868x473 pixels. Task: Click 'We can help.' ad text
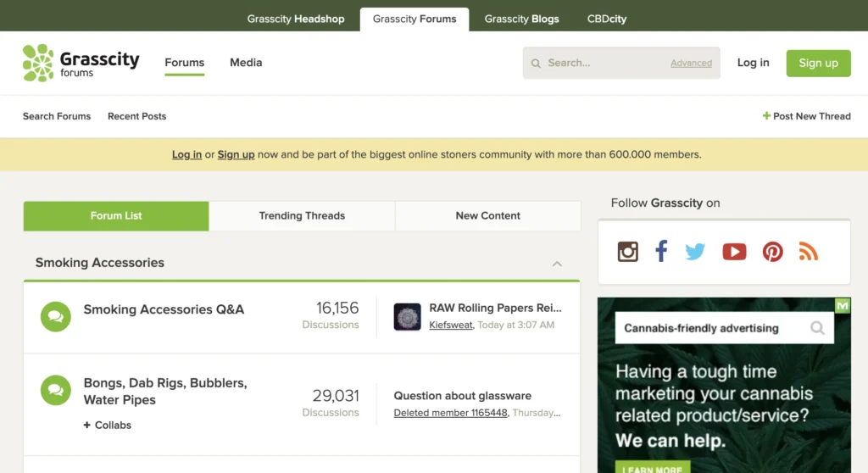[670, 440]
